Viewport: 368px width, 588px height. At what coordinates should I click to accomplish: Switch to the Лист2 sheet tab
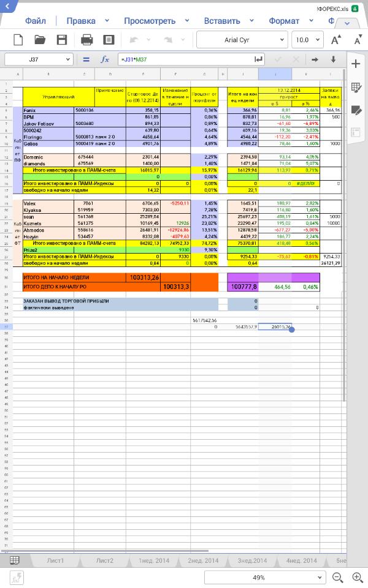click(x=104, y=560)
